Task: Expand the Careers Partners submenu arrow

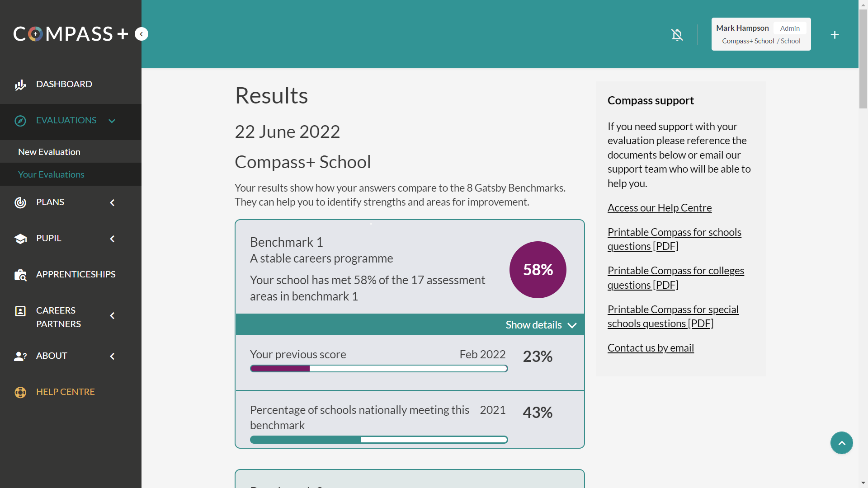Action: tap(112, 316)
